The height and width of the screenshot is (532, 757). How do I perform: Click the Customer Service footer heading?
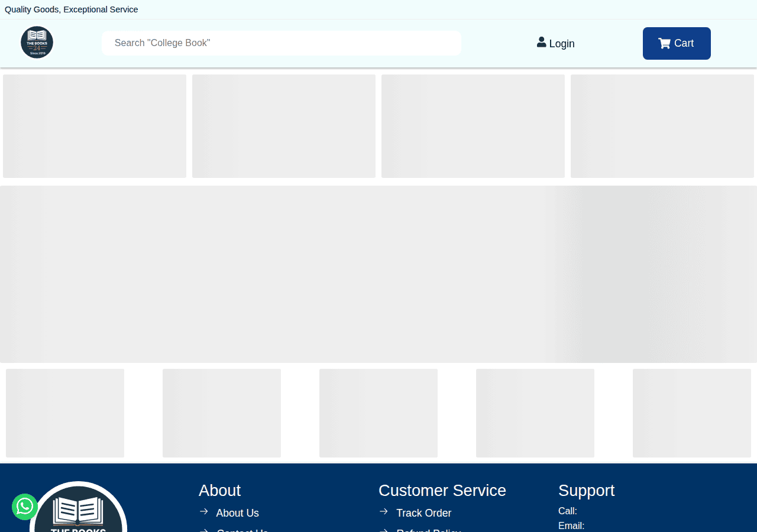point(442,491)
